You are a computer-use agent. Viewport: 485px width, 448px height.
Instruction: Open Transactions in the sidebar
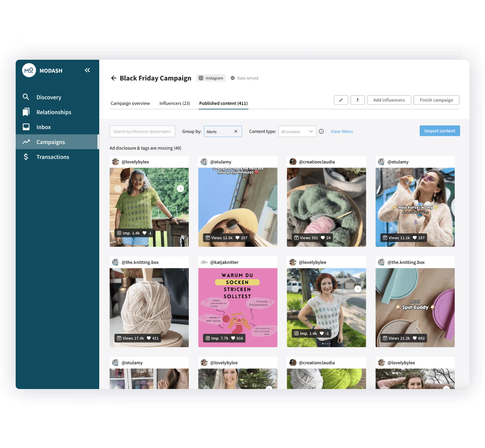pos(53,157)
